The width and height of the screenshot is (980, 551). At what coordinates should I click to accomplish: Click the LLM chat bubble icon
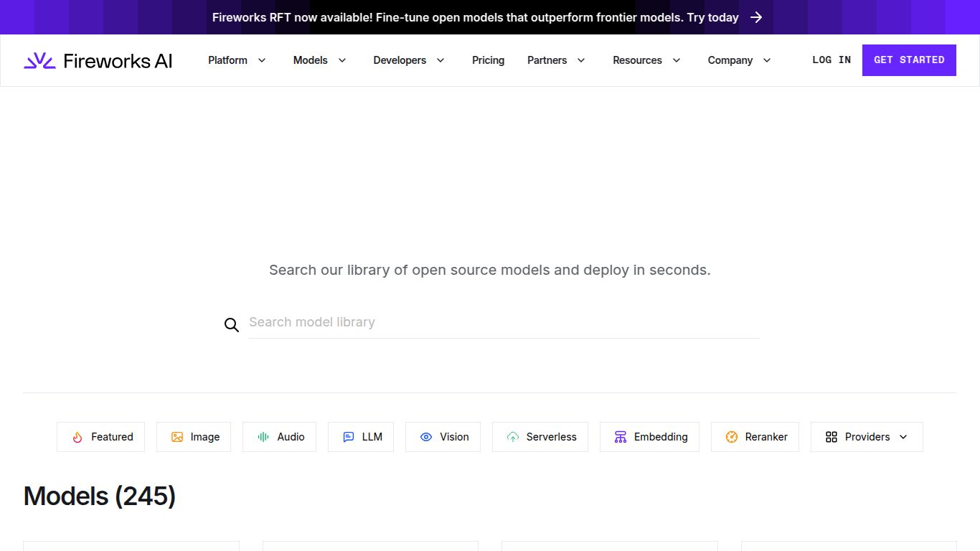point(349,437)
